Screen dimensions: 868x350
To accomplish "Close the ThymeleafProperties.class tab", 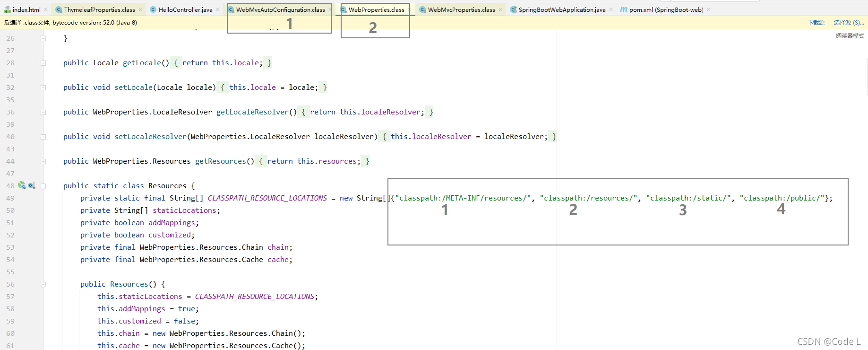I will click(140, 9).
